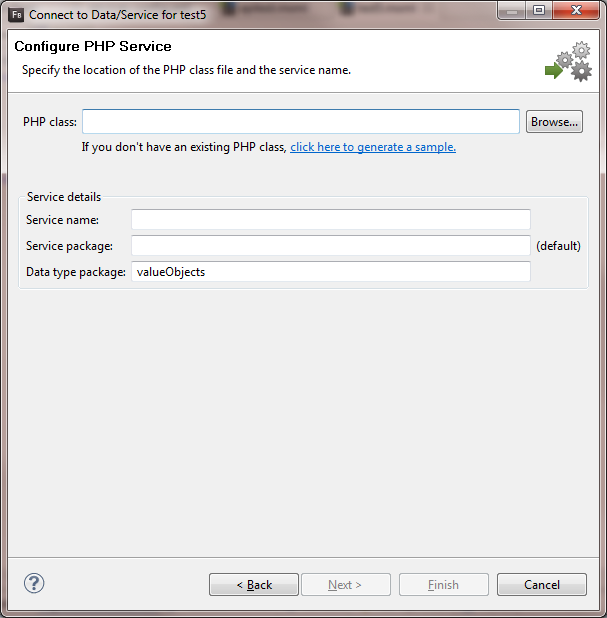Go to previous step with Back button
607x618 pixels.
point(254,585)
